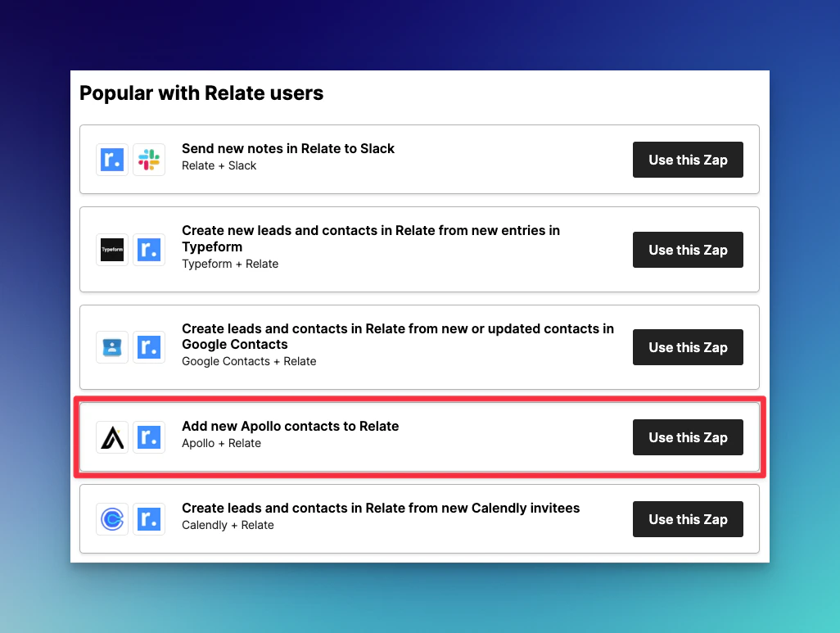Image resolution: width=840 pixels, height=633 pixels.
Task: Use this Zap for Google Contacts
Action: tap(688, 347)
